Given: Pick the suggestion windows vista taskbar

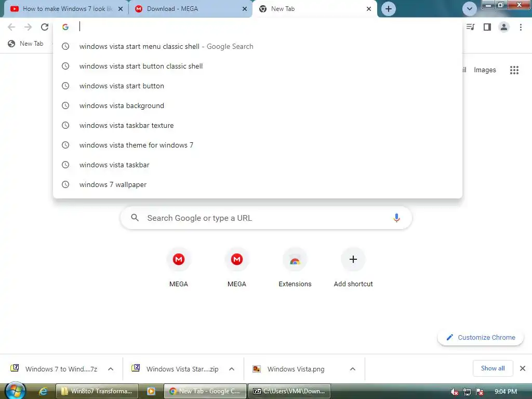Looking at the screenshot, I should (258, 165).
